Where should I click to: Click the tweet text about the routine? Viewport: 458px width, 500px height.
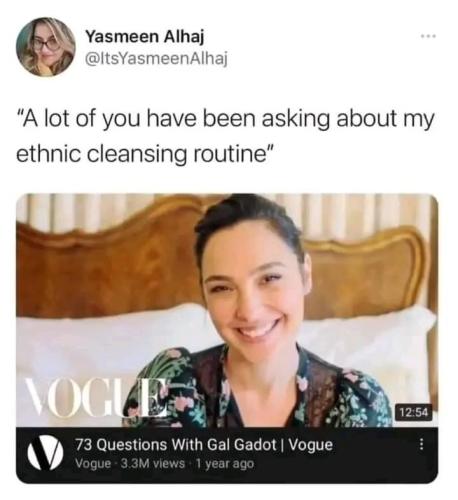[226, 136]
